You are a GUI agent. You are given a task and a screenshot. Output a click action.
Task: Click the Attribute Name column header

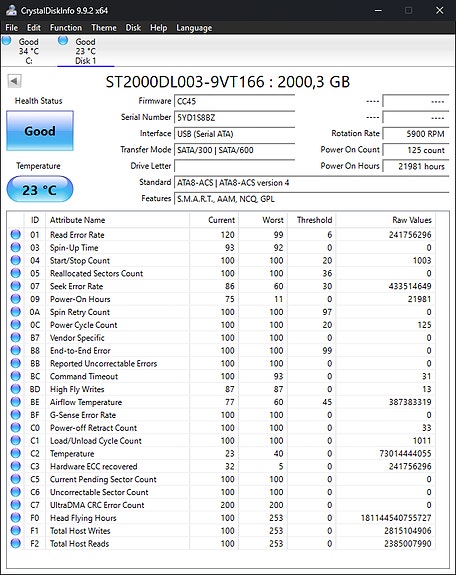(117, 220)
